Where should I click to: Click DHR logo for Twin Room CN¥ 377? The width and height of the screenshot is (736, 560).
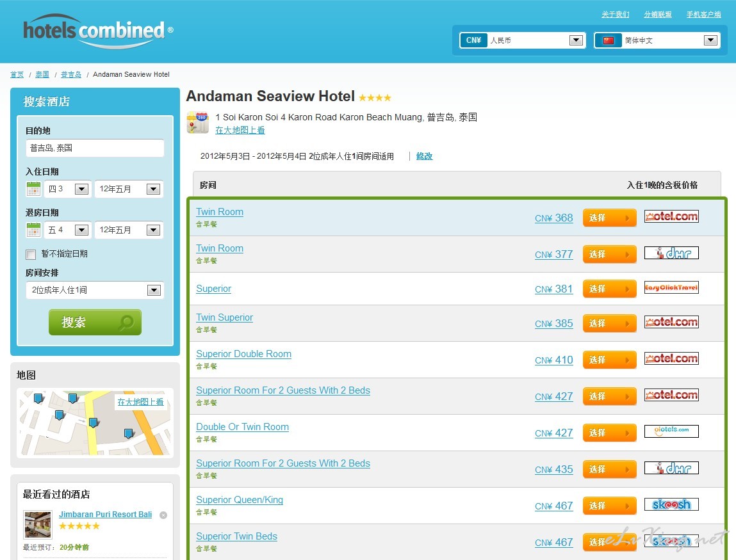(x=671, y=253)
